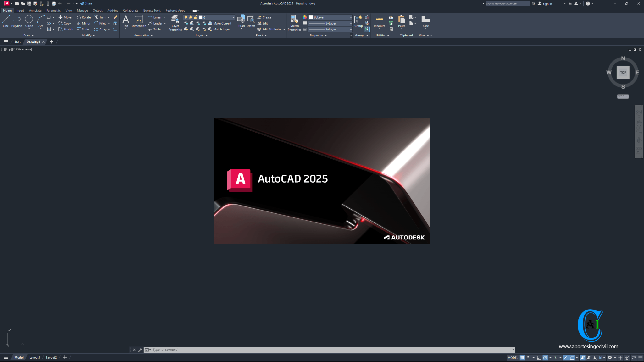Click the command line input field
The height and width of the screenshot is (362, 644).
click(220, 349)
